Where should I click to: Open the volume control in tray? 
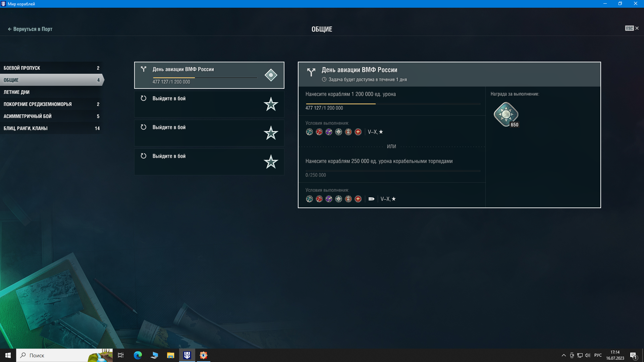(588, 355)
